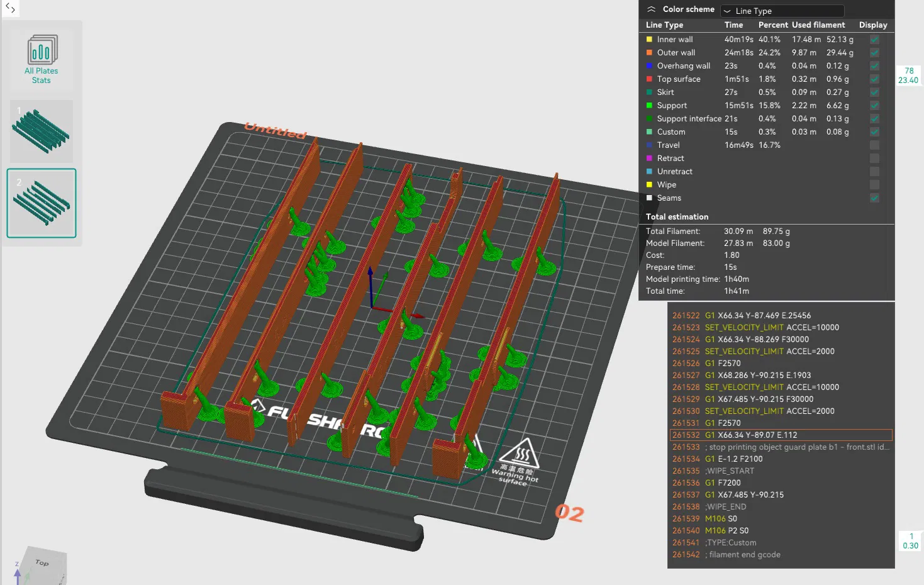This screenshot has width=924, height=585.
Task: Click the Display column header
Action: 873,25
